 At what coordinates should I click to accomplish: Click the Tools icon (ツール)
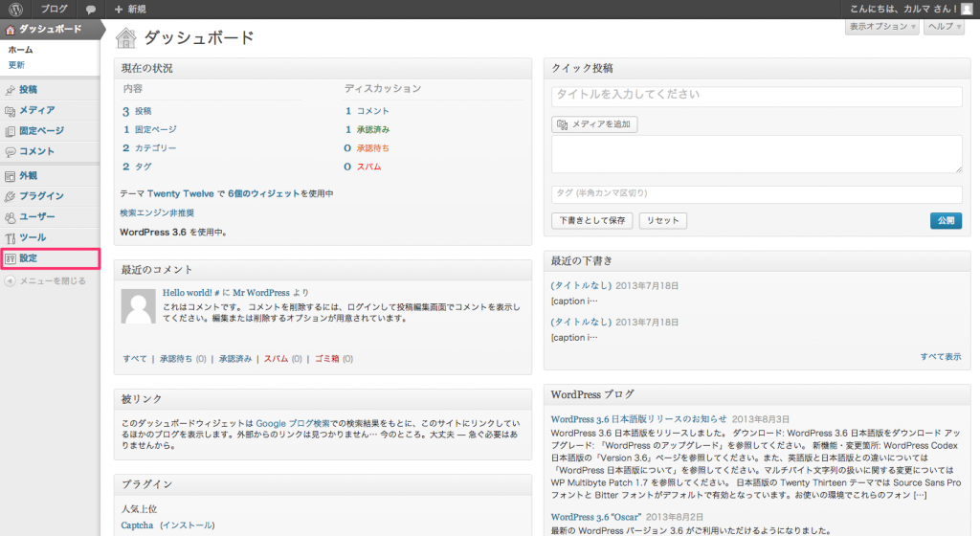click(x=10, y=238)
